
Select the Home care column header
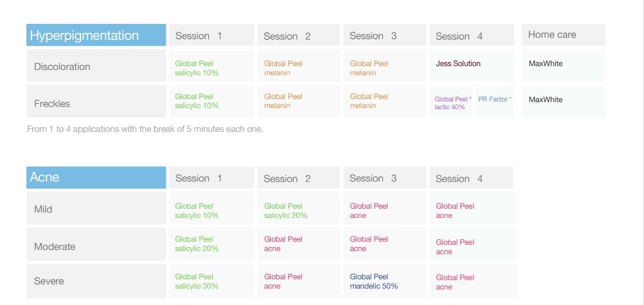[563, 35]
